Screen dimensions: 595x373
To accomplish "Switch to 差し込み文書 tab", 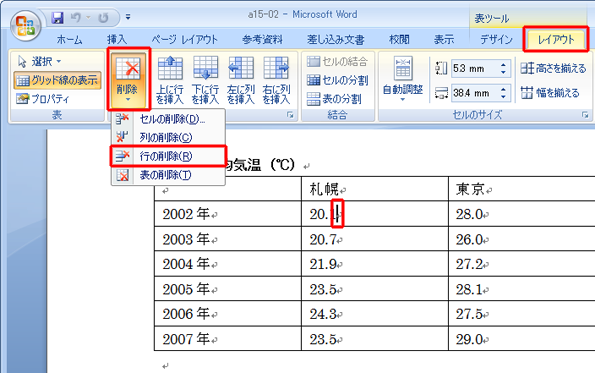I will pyautogui.click(x=336, y=39).
